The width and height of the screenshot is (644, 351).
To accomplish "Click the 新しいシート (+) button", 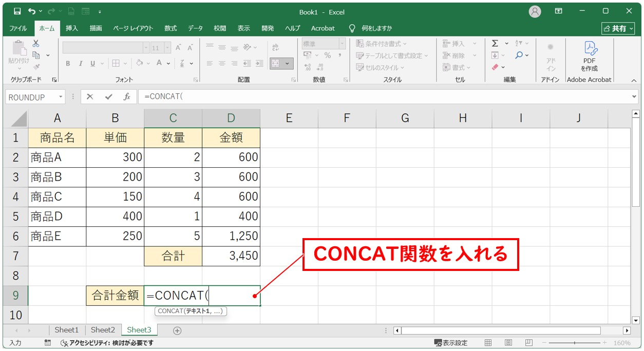I will click(176, 330).
